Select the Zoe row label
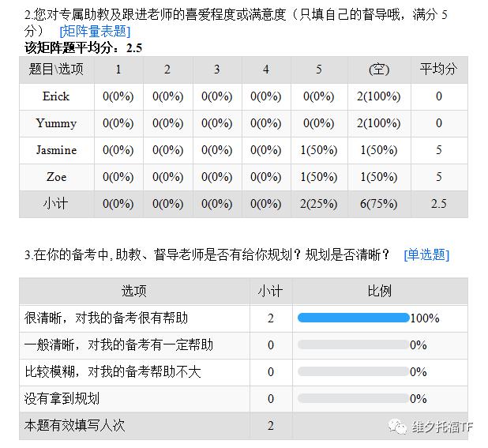Image resolution: width=488 pixels, height=448 pixels. coord(56,177)
